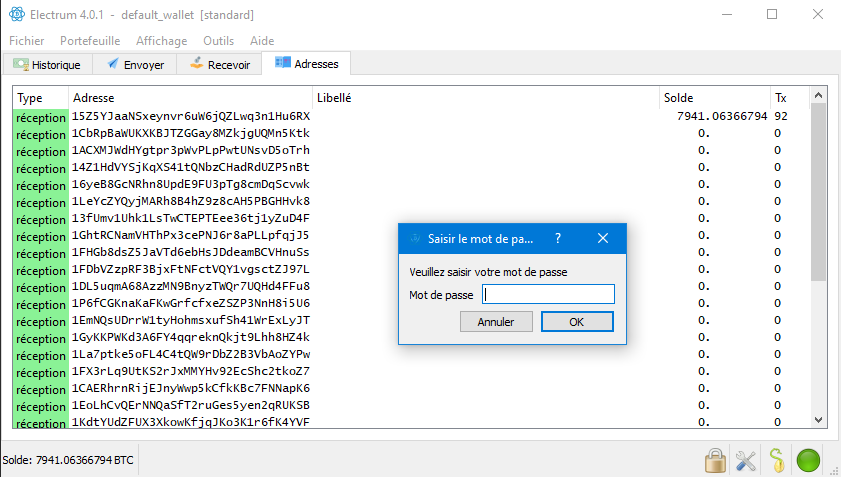The height and width of the screenshot is (477, 841).
Task: Select address 1GhtRCNamVHThPx3cePNJ6r8aPLLpfqjJ5
Action: pos(191,235)
